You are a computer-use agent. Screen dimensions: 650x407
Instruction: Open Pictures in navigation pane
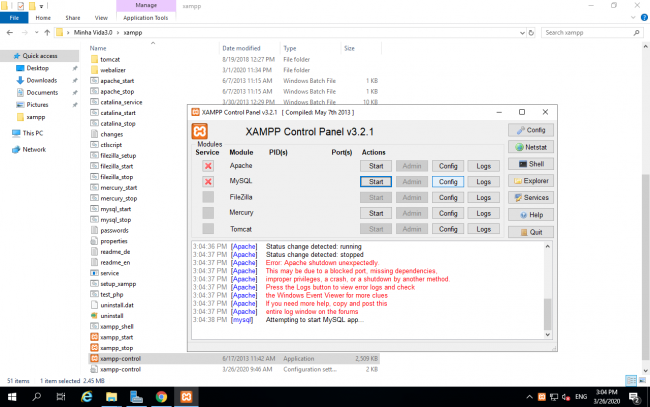(37, 105)
